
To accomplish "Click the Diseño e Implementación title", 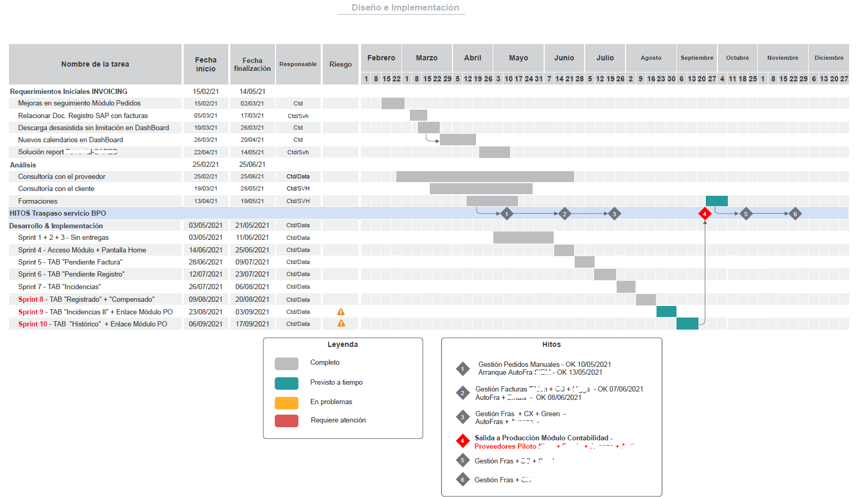I will [405, 8].
